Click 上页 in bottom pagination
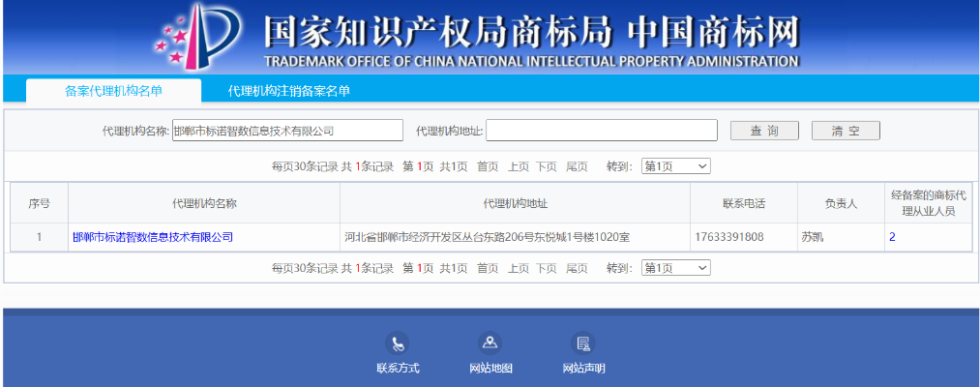Screen dimensions: 980x387 pos(519,268)
